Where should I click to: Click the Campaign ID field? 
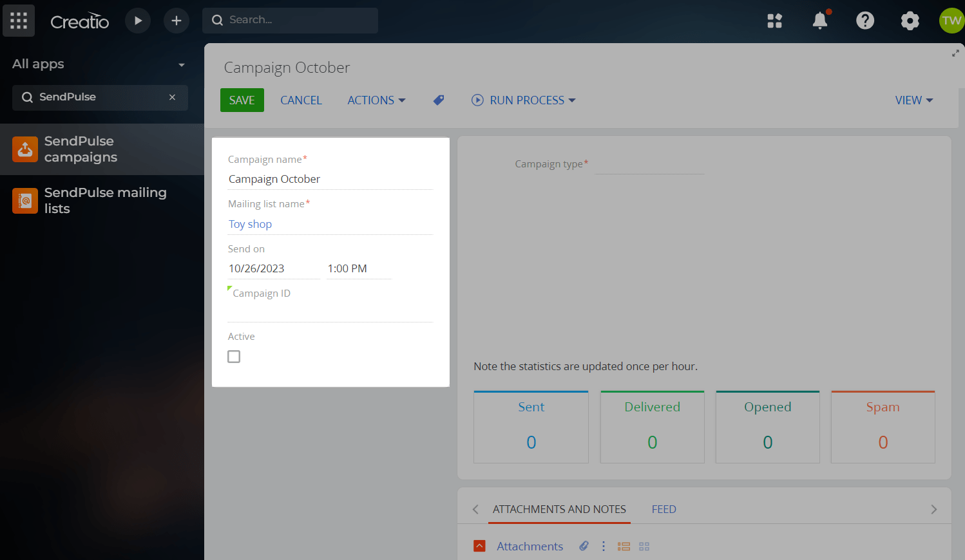coord(330,312)
